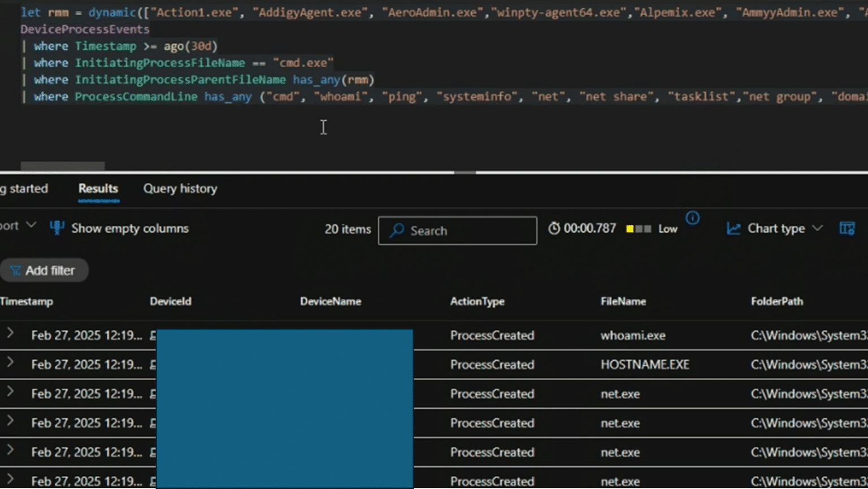
Task: Click the horizontal scrollbar below the query
Action: click(x=62, y=165)
